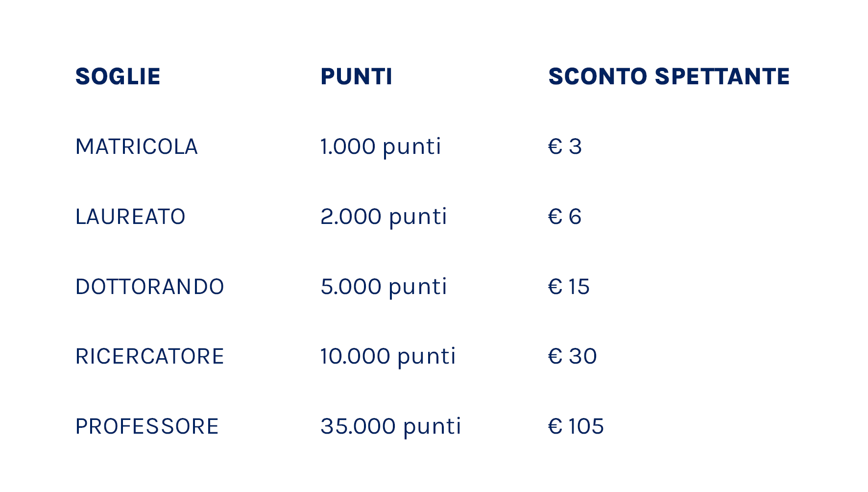868x492 pixels.
Task: Click the € 3 discount value
Action: tap(565, 147)
